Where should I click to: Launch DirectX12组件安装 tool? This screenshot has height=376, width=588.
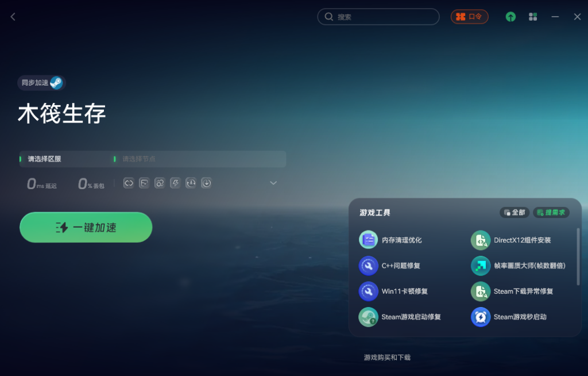[x=510, y=240]
